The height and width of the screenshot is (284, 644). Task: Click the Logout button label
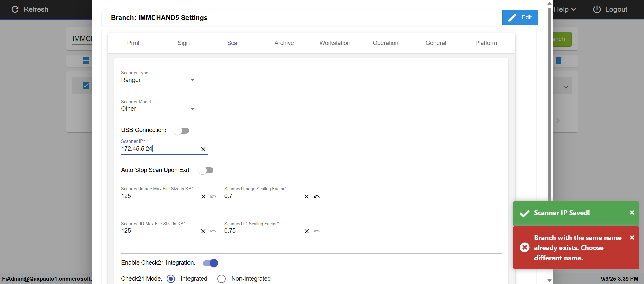(616, 9)
